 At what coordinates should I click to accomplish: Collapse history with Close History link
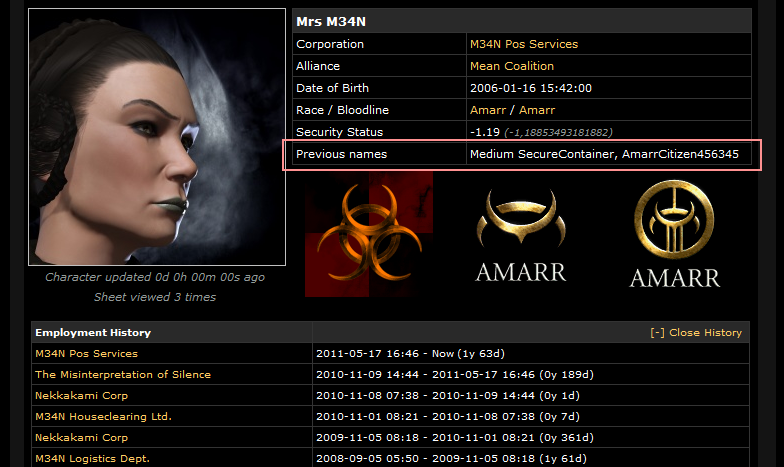point(696,332)
